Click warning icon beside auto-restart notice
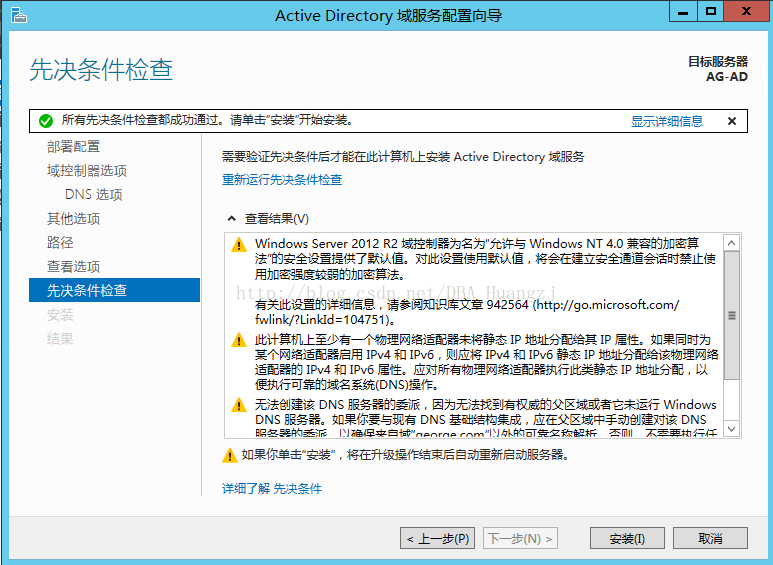 [230, 455]
